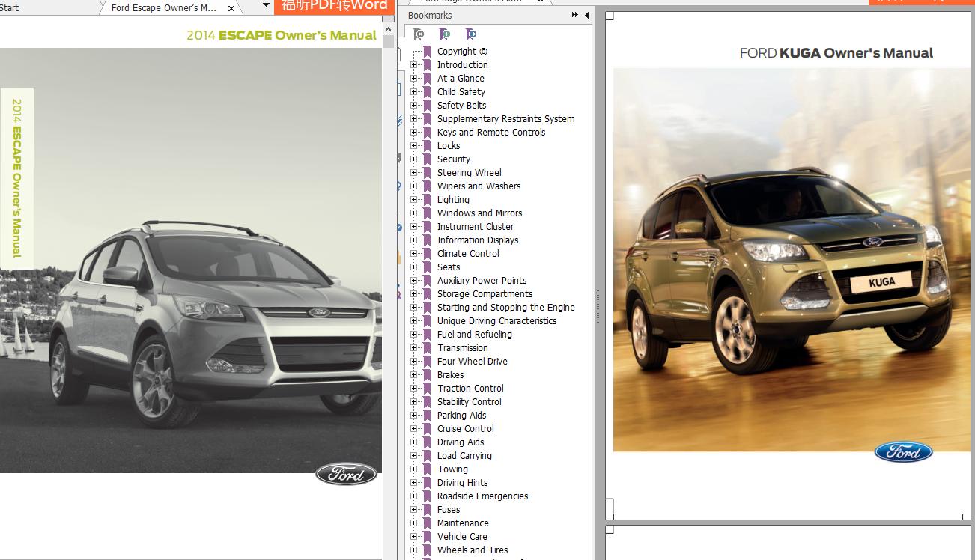Go to the Load Carrying bookmark
Screen dimensions: 975x560
(464, 456)
